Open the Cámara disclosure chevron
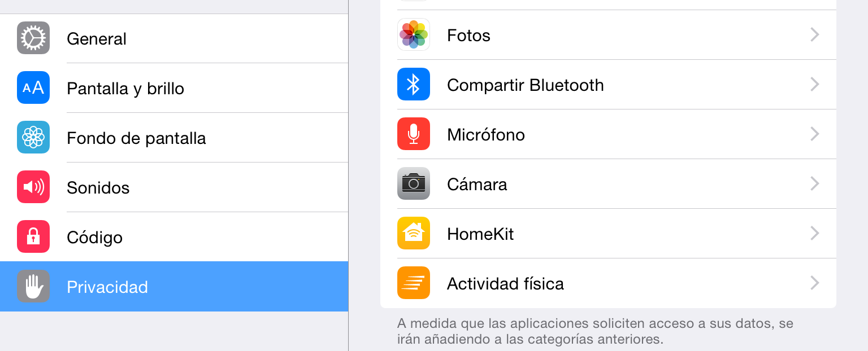The image size is (868, 351). [814, 184]
